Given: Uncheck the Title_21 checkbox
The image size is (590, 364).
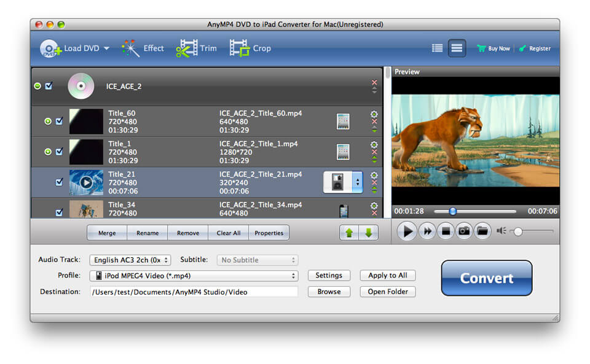Looking at the screenshot, I should pyautogui.click(x=60, y=182).
